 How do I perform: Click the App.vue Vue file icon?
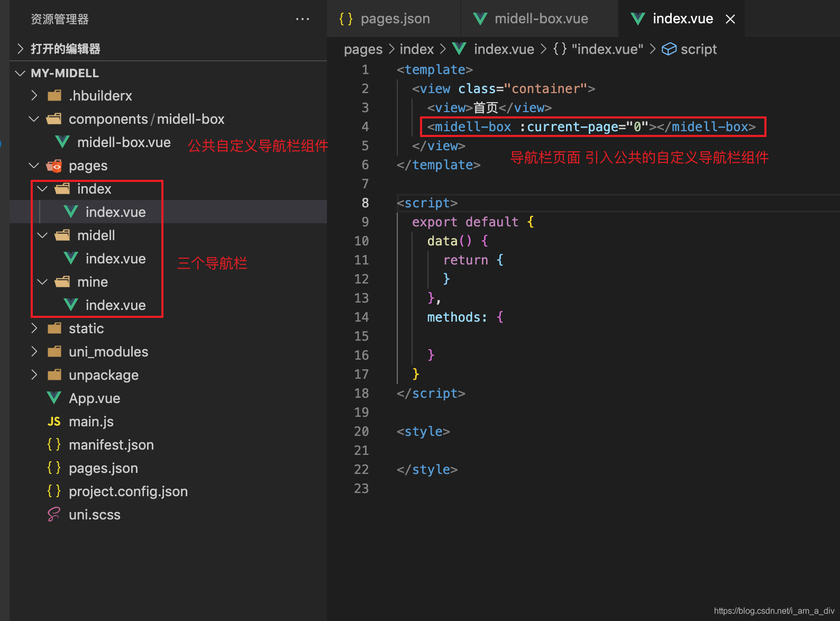coord(54,398)
